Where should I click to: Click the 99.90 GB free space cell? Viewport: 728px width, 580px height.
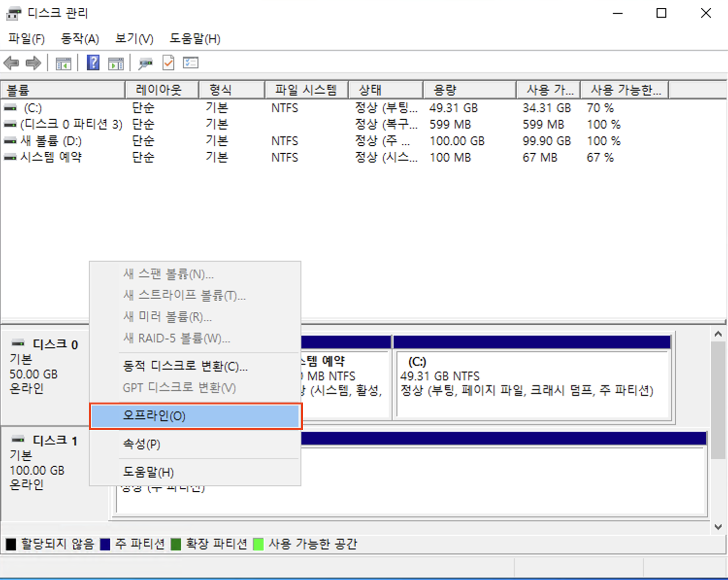[547, 141]
